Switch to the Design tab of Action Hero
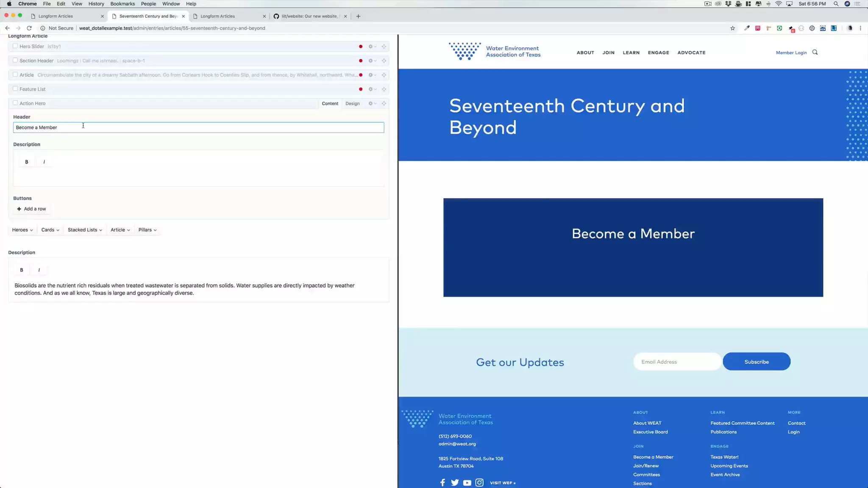The height and width of the screenshot is (488, 868). tap(352, 104)
